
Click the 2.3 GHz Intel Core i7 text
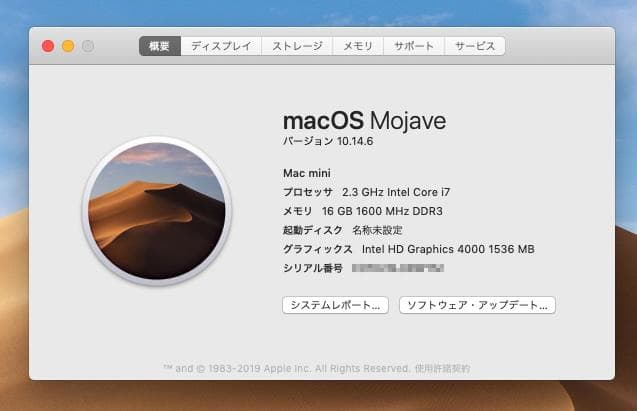[x=396, y=192]
